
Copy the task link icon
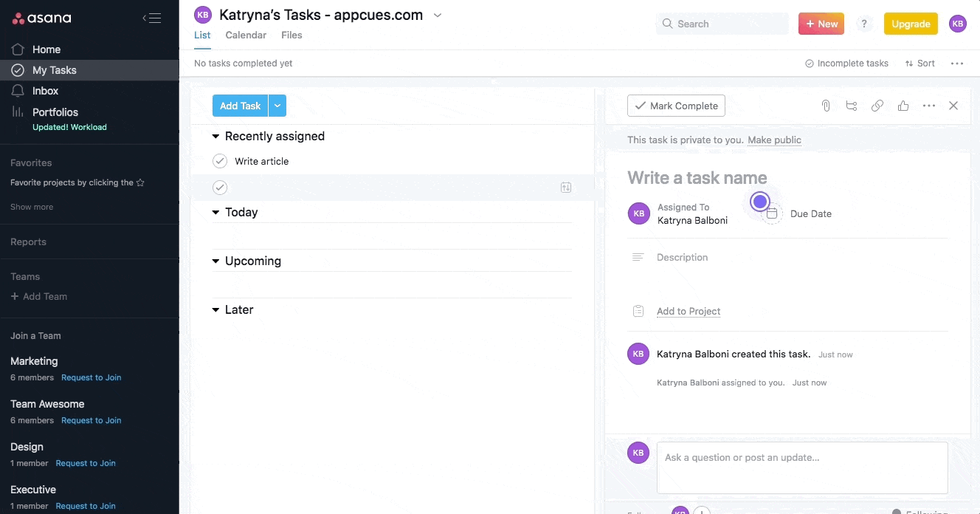(877, 106)
